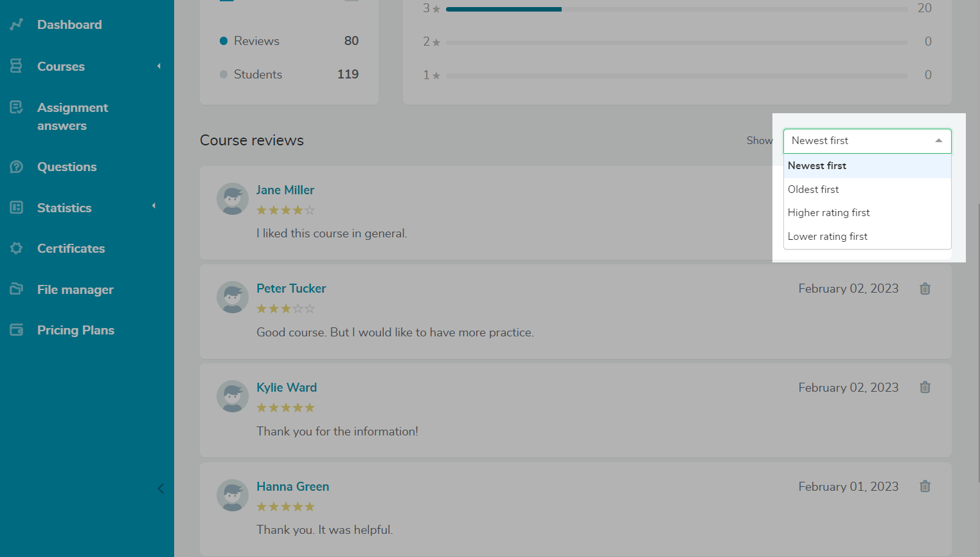Click the Assignment answers sidebar icon
Image resolution: width=980 pixels, height=557 pixels.
17,107
